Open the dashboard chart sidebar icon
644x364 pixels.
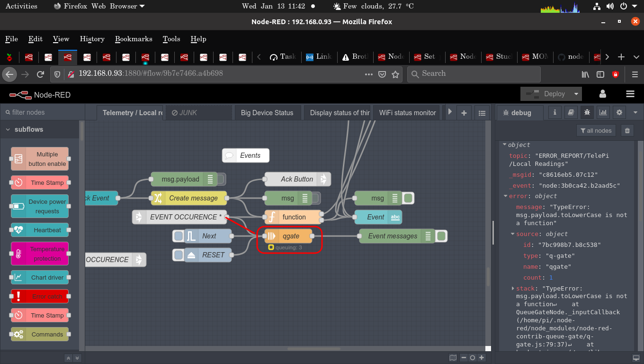click(x=603, y=112)
